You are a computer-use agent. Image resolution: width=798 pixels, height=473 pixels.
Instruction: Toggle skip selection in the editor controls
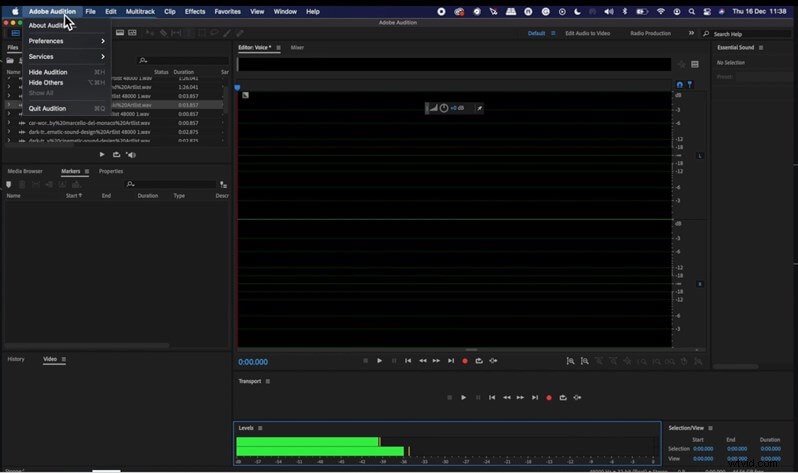493,360
